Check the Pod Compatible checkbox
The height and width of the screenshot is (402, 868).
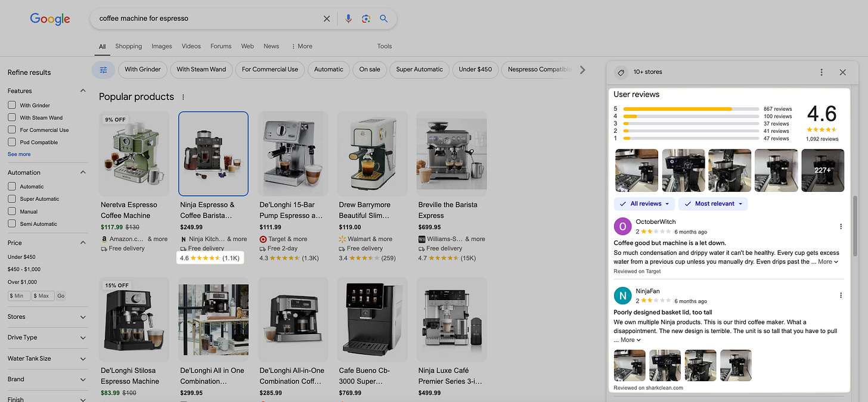(12, 142)
